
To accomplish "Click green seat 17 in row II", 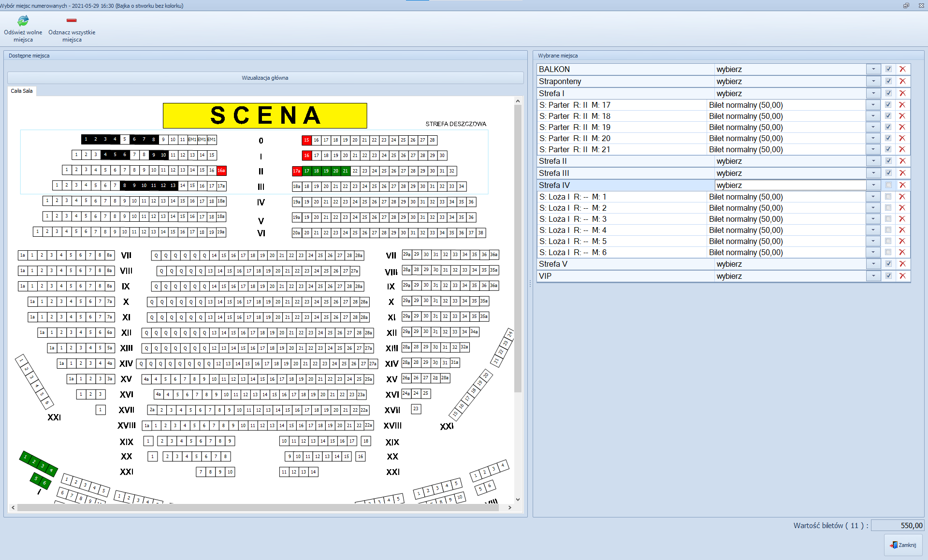I will 306,171.
